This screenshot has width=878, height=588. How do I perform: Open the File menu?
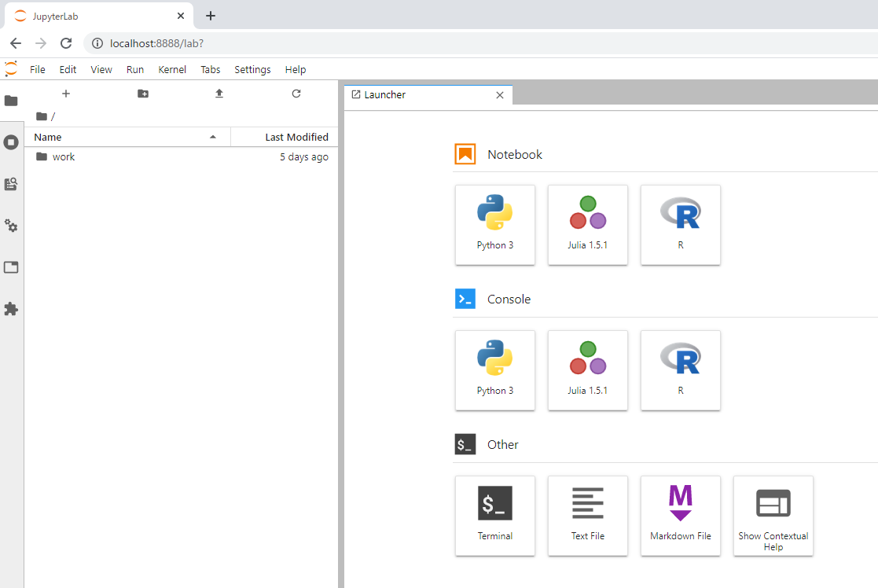tap(38, 69)
